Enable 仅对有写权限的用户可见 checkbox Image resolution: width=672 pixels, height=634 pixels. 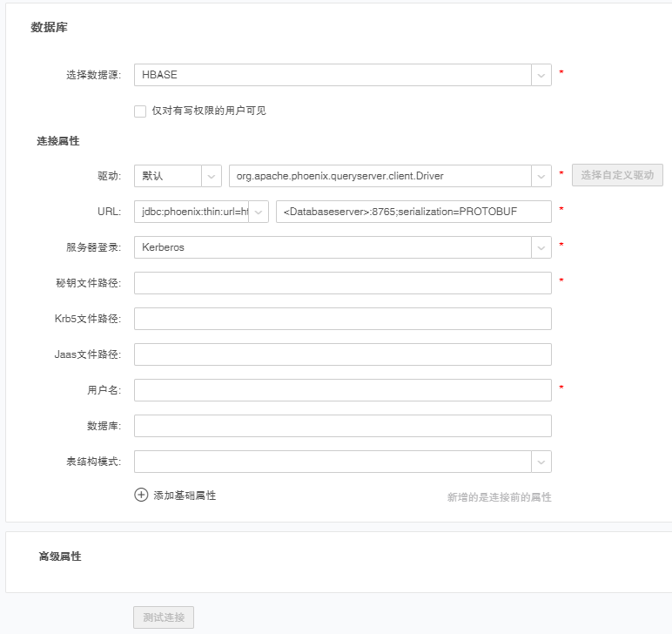click(x=140, y=111)
